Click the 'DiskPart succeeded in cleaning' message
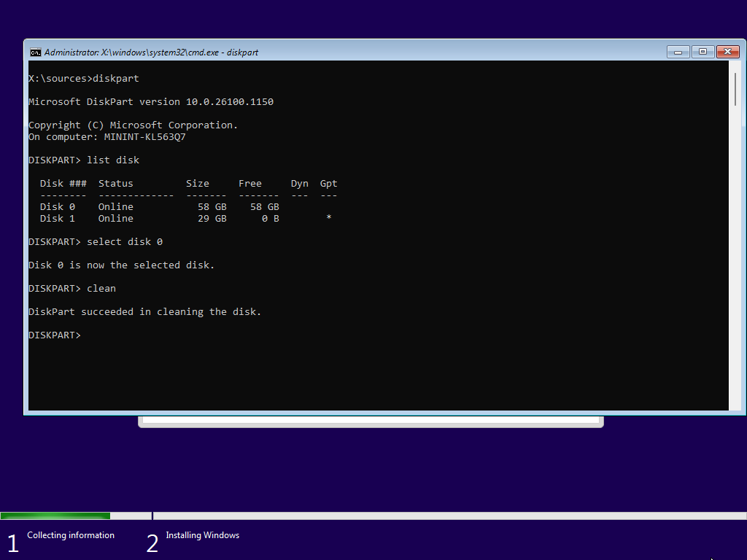The width and height of the screenshot is (747, 560). 145,312
